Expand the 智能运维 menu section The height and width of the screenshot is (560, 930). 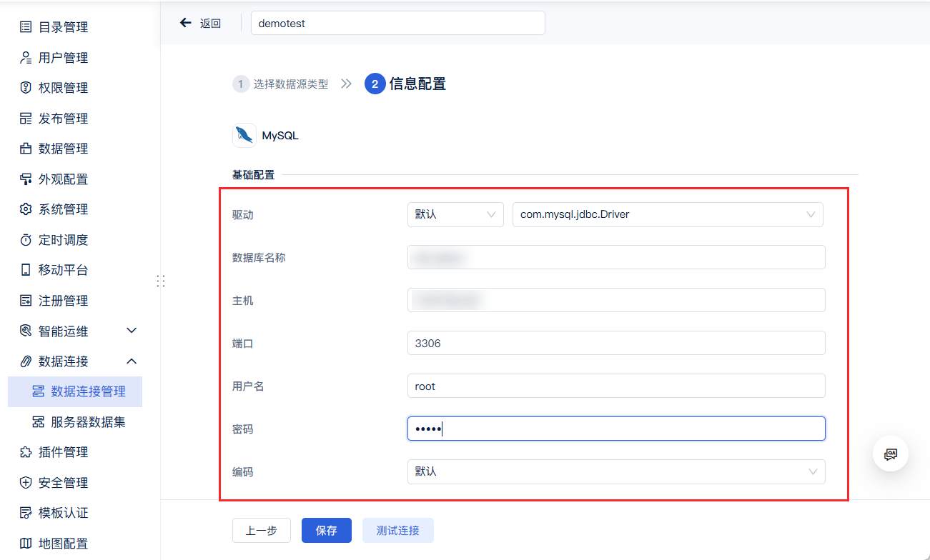point(132,331)
